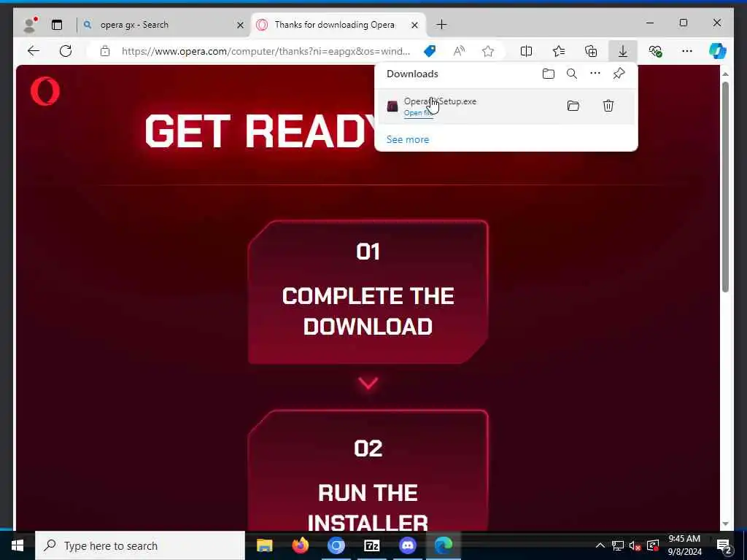This screenshot has width=747, height=560.
Task: Pin the Downloads panel
Action: click(x=619, y=74)
